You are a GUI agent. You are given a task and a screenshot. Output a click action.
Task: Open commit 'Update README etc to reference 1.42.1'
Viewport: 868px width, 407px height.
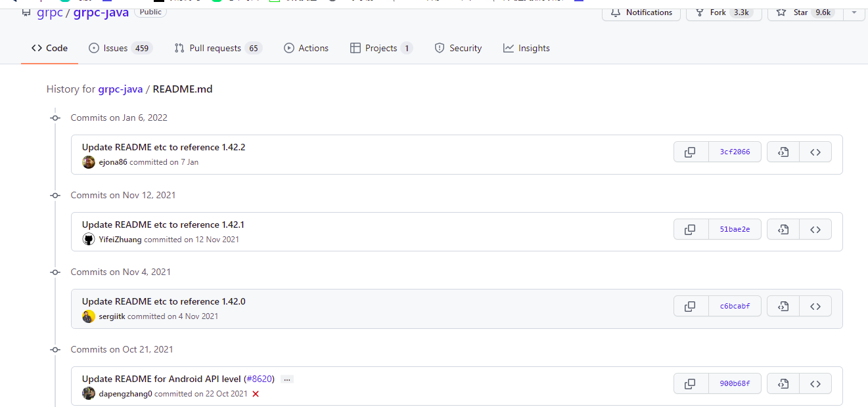point(163,225)
